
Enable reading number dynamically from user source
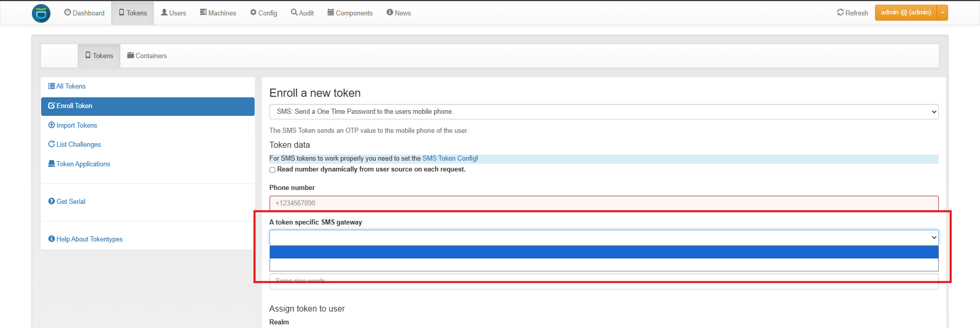pos(273,170)
